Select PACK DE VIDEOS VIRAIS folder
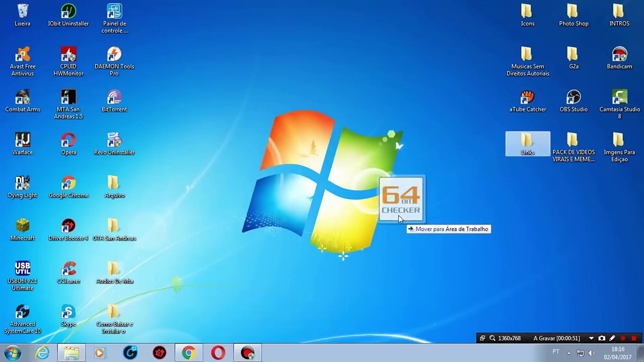 pos(574,147)
